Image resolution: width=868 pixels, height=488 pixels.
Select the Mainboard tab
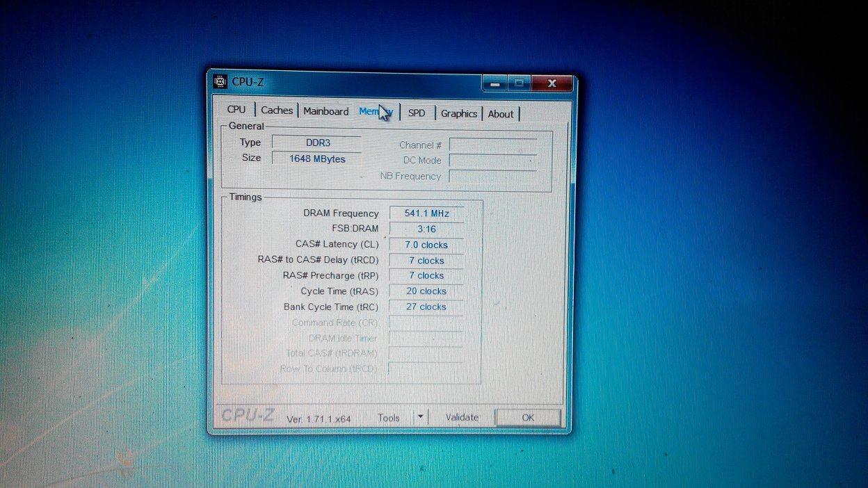[x=325, y=111]
